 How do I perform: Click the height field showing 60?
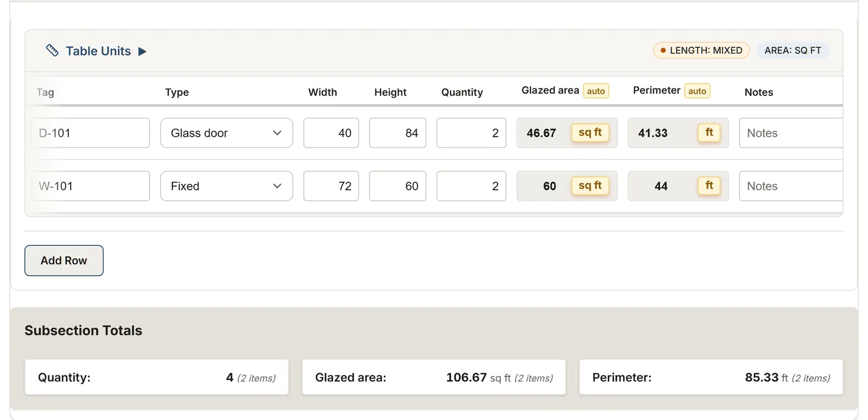coord(398,186)
